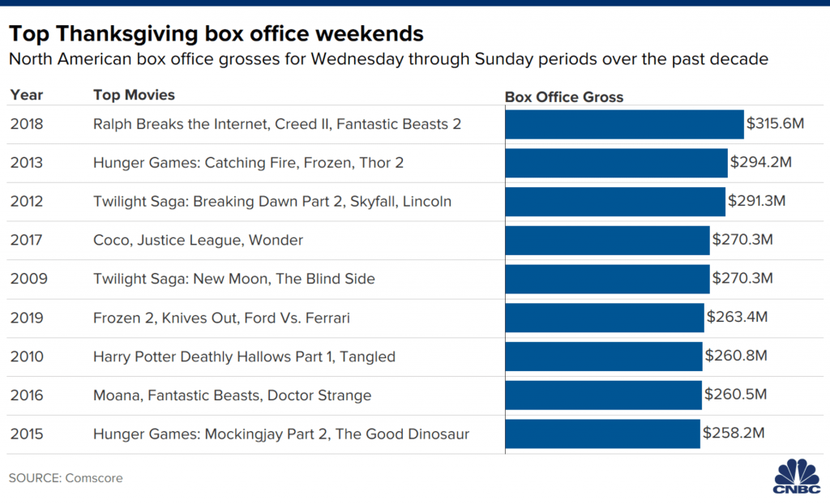The height and width of the screenshot is (504, 830).
Task: Click the SOURCE: Comscore text
Action: [66, 478]
